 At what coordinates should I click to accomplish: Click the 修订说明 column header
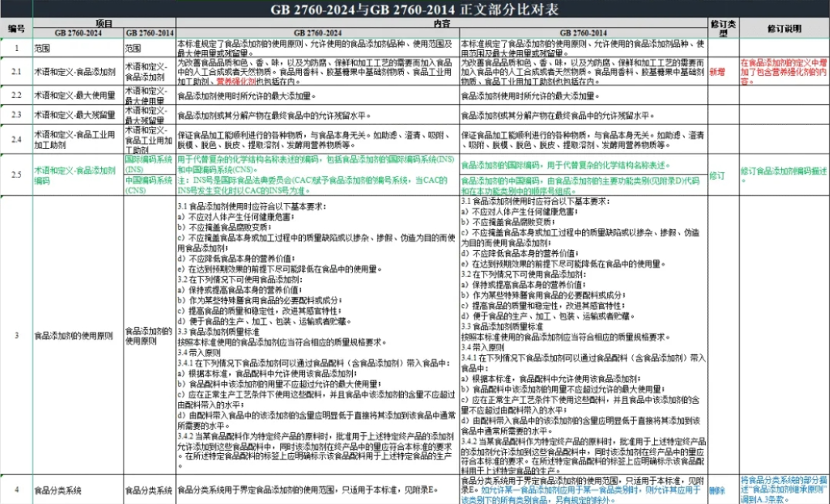[x=784, y=29]
